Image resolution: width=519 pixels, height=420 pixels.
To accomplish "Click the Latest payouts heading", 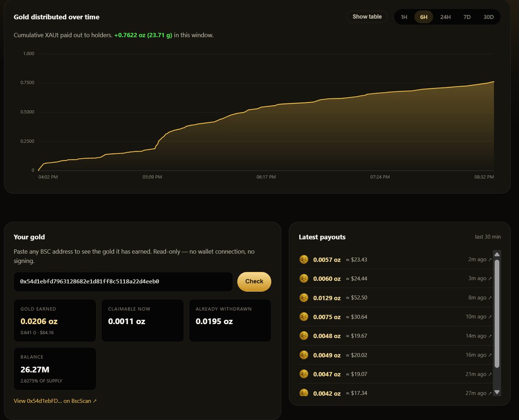I will [322, 237].
